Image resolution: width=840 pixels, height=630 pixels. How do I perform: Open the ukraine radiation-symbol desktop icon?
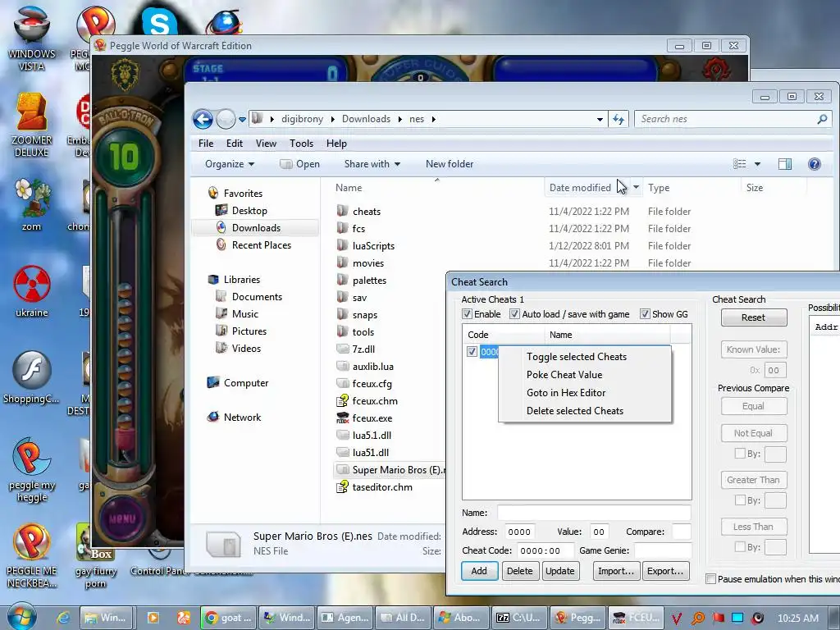pyautogui.click(x=32, y=291)
